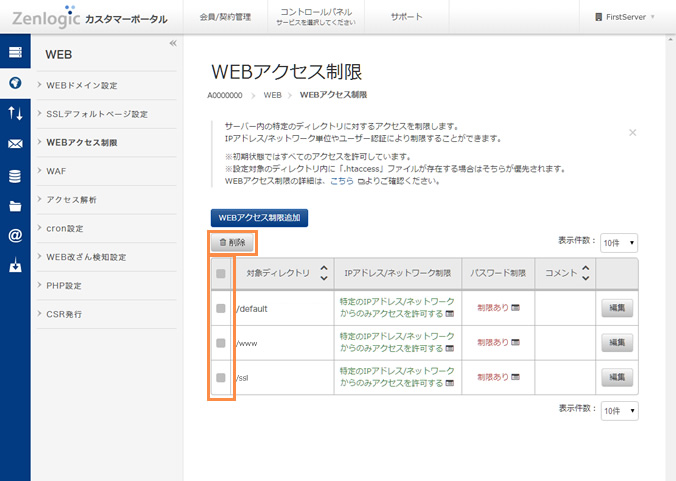
Task: Sort by コメント column arrows
Action: (585, 273)
